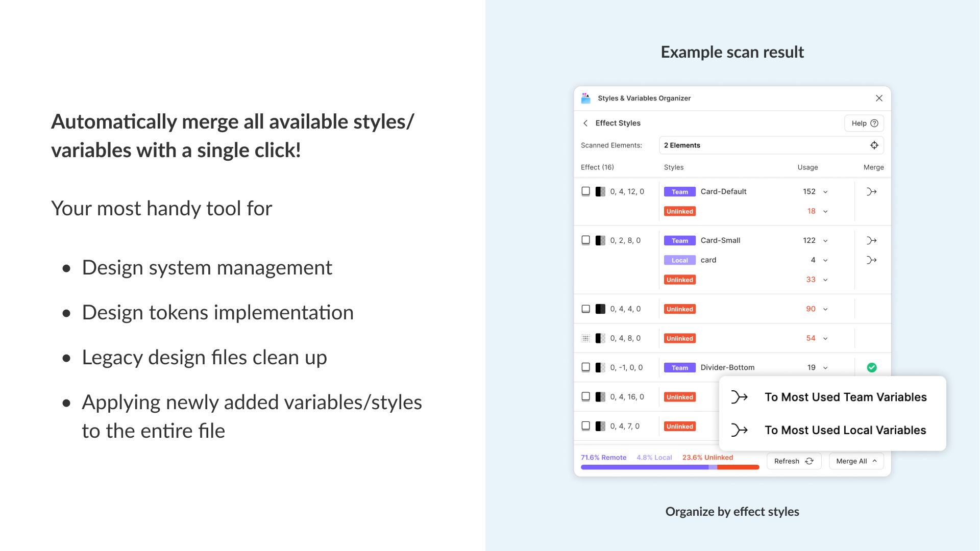Close the Styles & Variables Organizer panel
Viewport: 980px width, 551px height.
click(879, 98)
